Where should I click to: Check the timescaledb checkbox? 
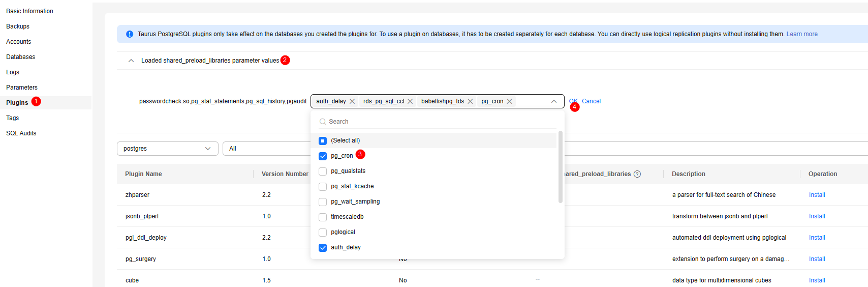coord(323,217)
